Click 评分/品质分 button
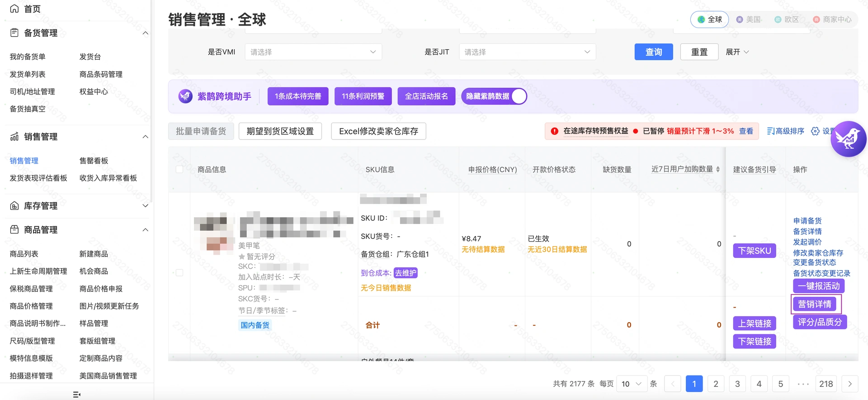This screenshot has width=868, height=400. click(820, 322)
